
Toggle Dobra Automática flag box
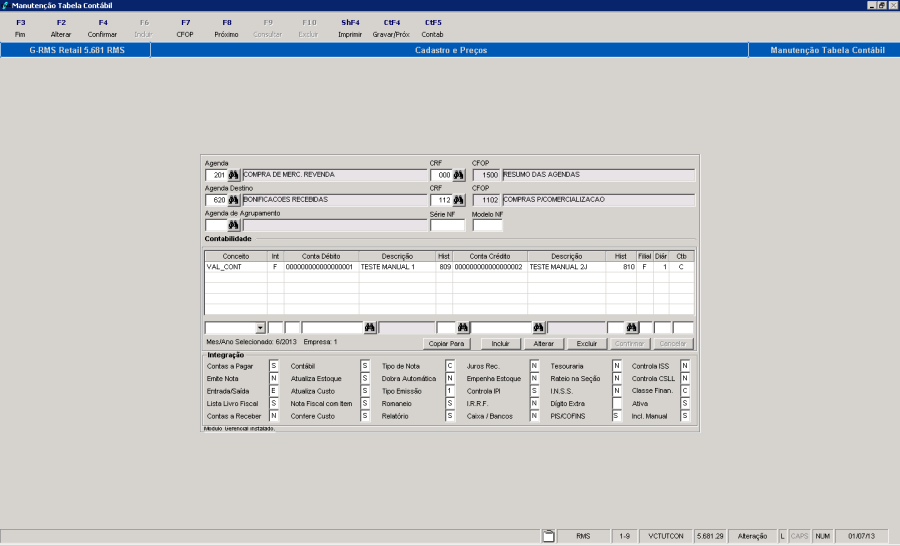pos(450,378)
